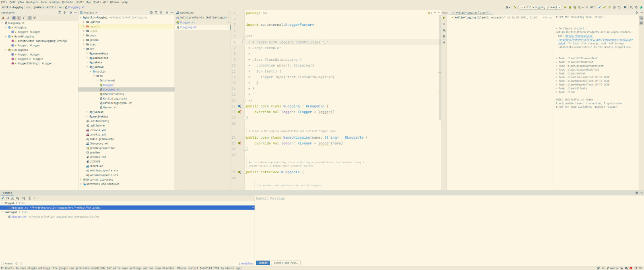Open the kotlin-logging [clean] run configuration dropdown
The height and width of the screenshot is (270, 644).
click(541, 7)
